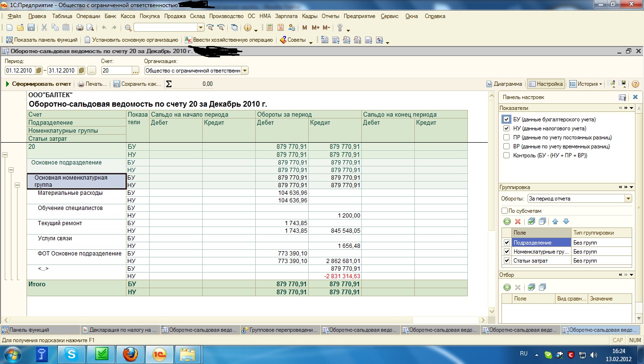
Task: Open the Обороты dropdown list
Action: click(x=628, y=199)
